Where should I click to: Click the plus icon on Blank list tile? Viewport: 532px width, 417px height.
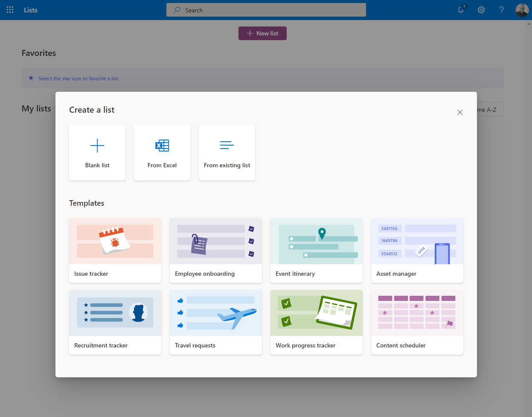click(x=97, y=146)
